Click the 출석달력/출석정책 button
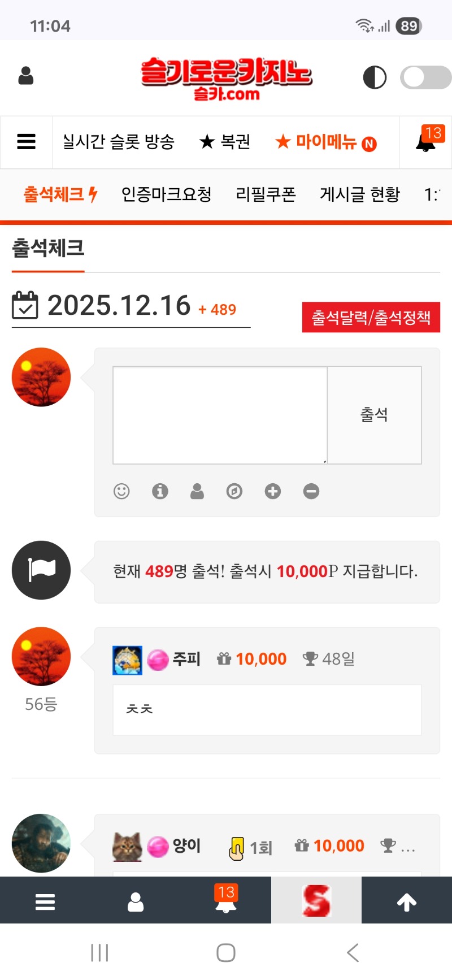Viewport: 452px width, 980px height. pos(371,317)
